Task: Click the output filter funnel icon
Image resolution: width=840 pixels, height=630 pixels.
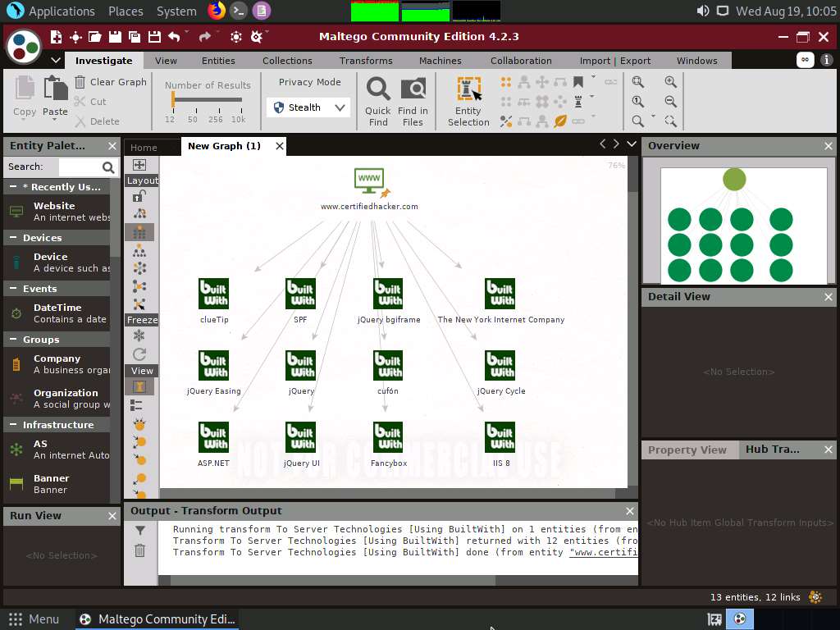Action: coord(139,531)
